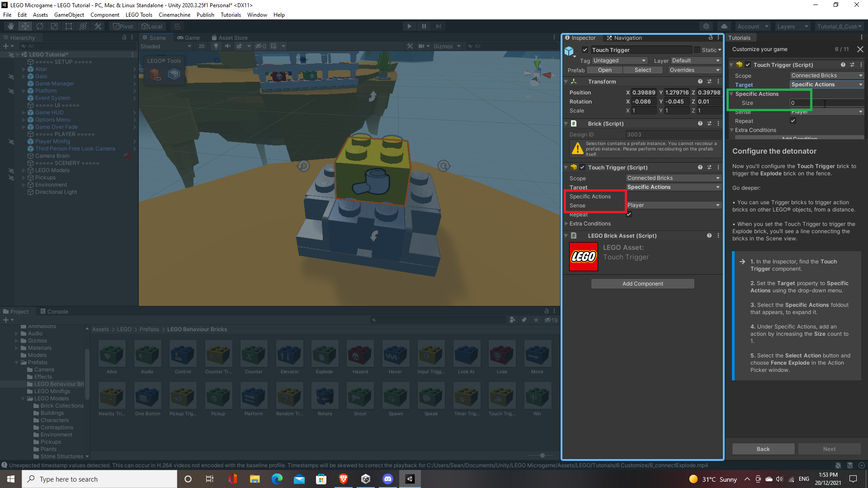Open Unity Collaborate icon

pos(706,26)
